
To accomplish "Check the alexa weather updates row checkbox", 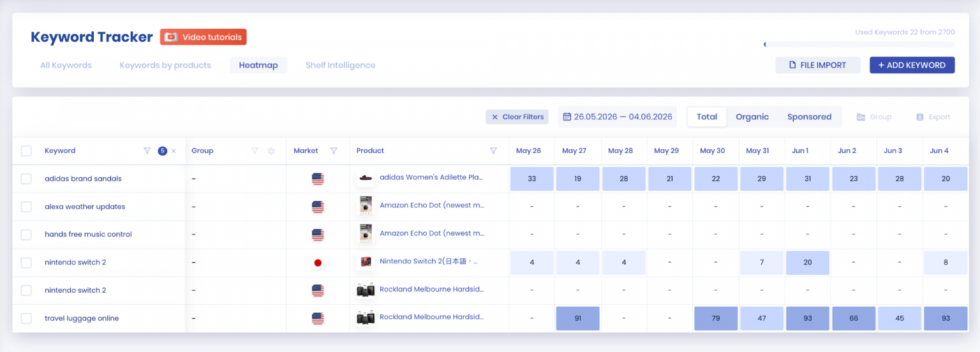I will click(26, 207).
